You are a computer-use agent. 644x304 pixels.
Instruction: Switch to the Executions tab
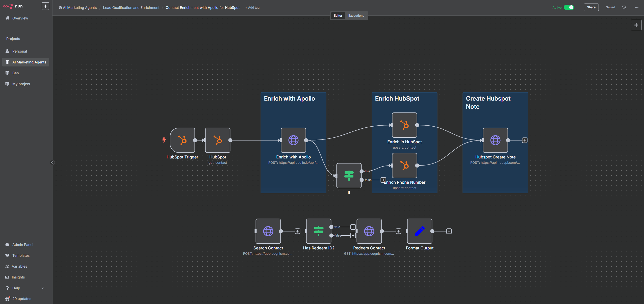pos(356,16)
